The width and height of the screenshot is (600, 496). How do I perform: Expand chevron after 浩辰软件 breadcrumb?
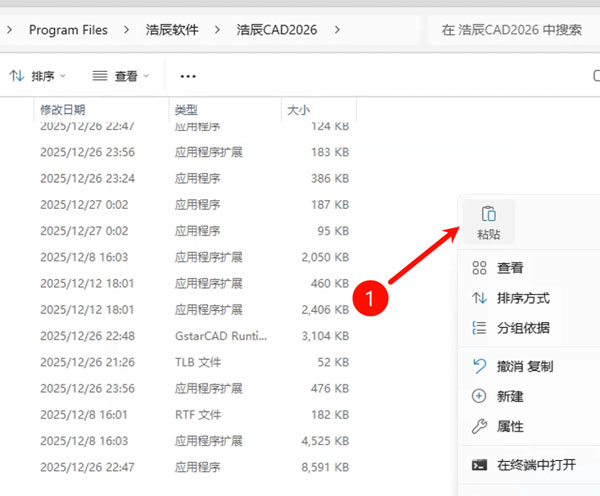[x=217, y=30]
